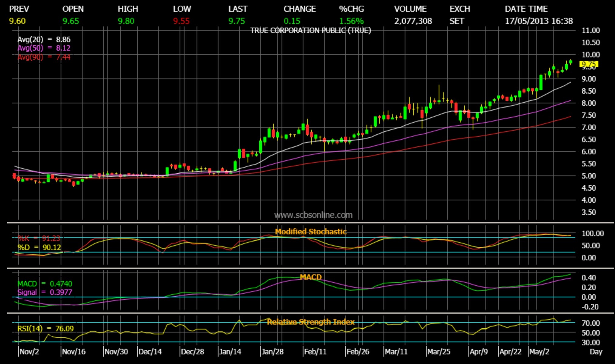
Task: Click the Modified Stochastic panel title
Action: (x=311, y=232)
